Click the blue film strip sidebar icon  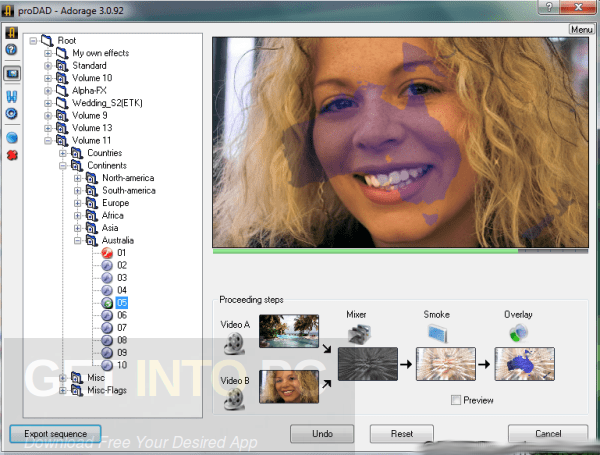(x=12, y=96)
